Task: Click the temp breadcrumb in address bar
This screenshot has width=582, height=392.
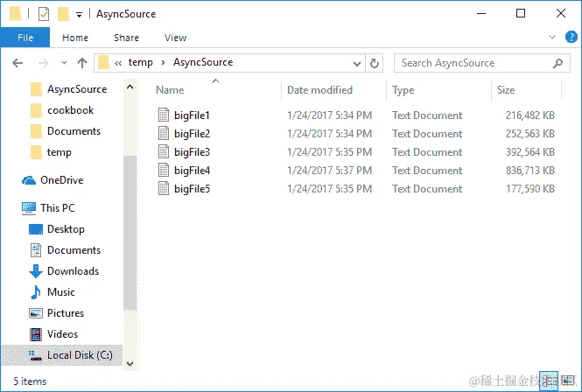Action: 140,62
